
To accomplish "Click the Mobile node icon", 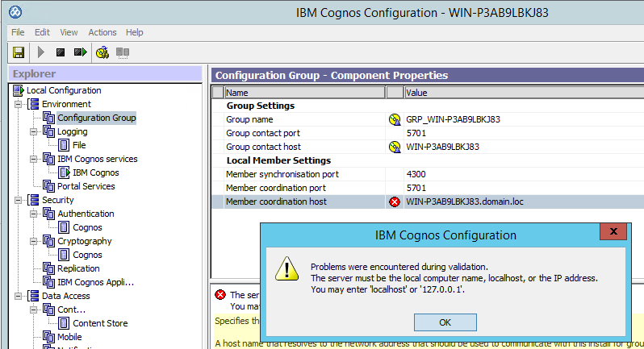I will [x=49, y=337].
